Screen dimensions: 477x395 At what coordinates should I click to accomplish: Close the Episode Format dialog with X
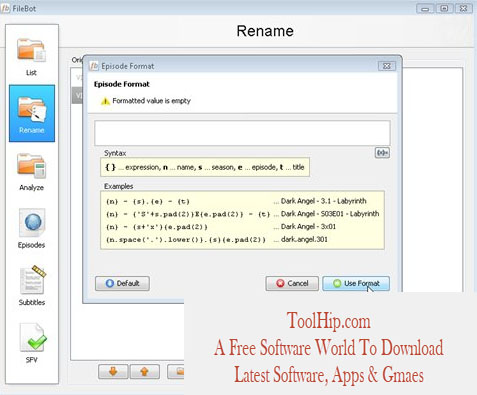click(x=387, y=66)
